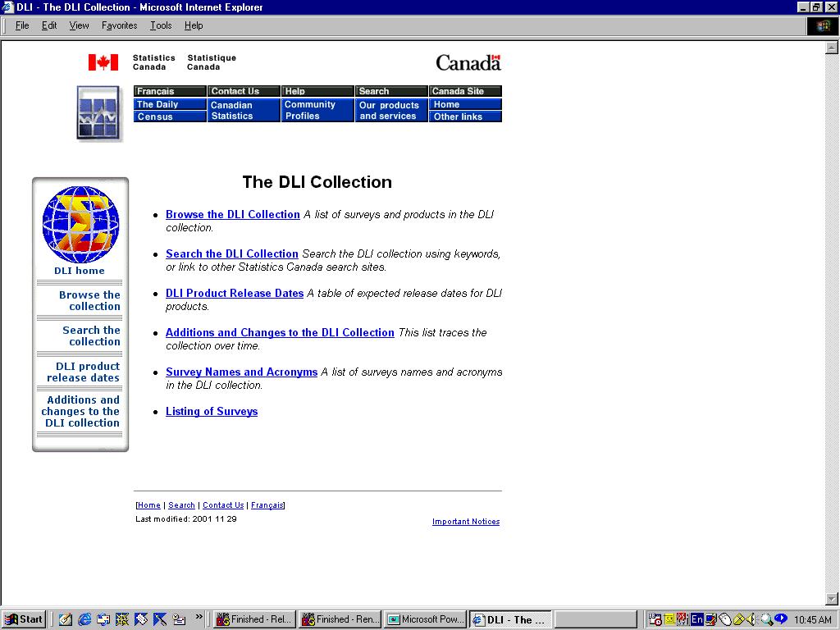Open the Browse the DLI Collection link
This screenshot has width=840, height=630.
(x=232, y=214)
